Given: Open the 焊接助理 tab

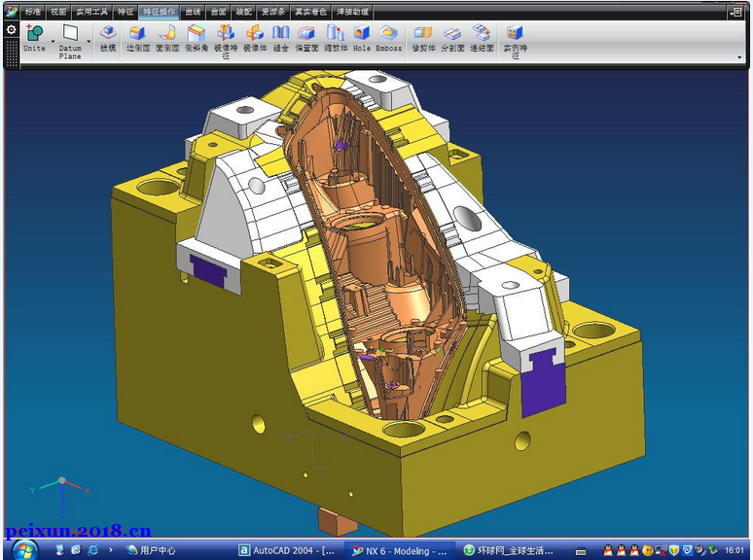Looking at the screenshot, I should tap(353, 12).
